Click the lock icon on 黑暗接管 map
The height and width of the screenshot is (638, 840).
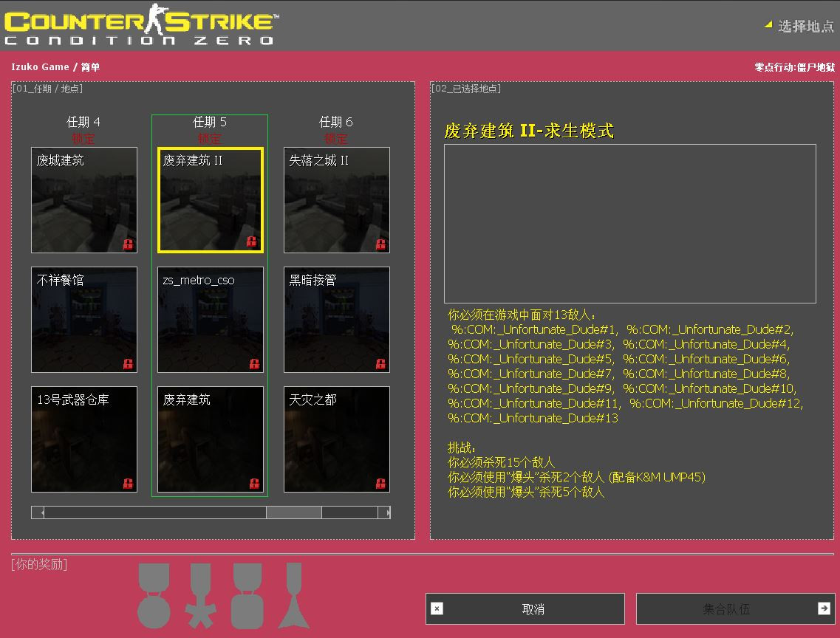(x=381, y=364)
